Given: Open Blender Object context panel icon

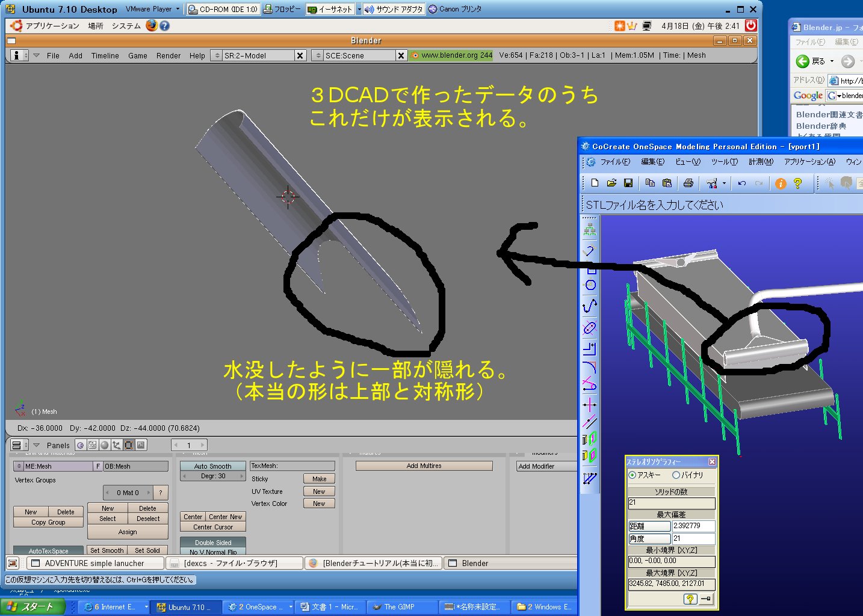Looking at the screenshot, I should coord(117,445).
